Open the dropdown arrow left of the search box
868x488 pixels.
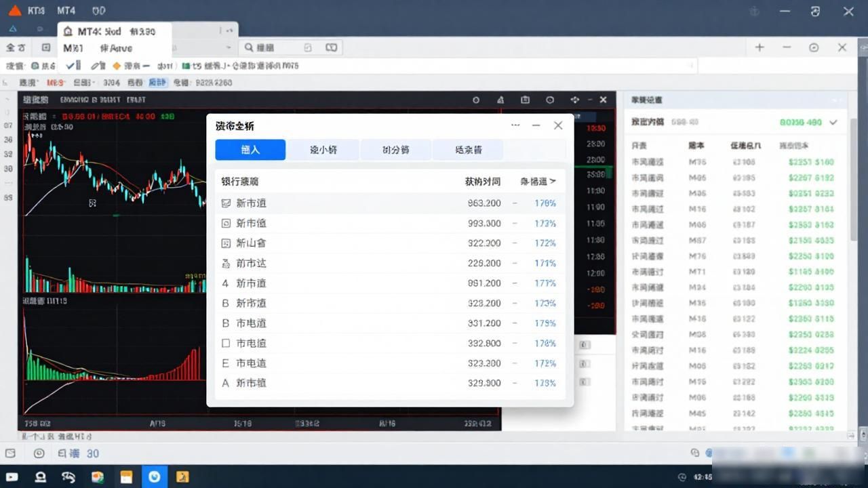228,47
